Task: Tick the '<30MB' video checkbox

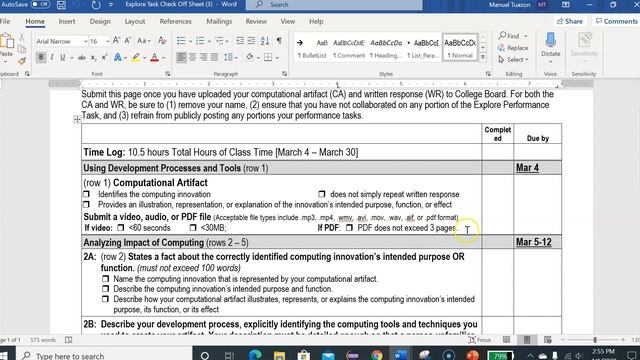Action: [193, 227]
